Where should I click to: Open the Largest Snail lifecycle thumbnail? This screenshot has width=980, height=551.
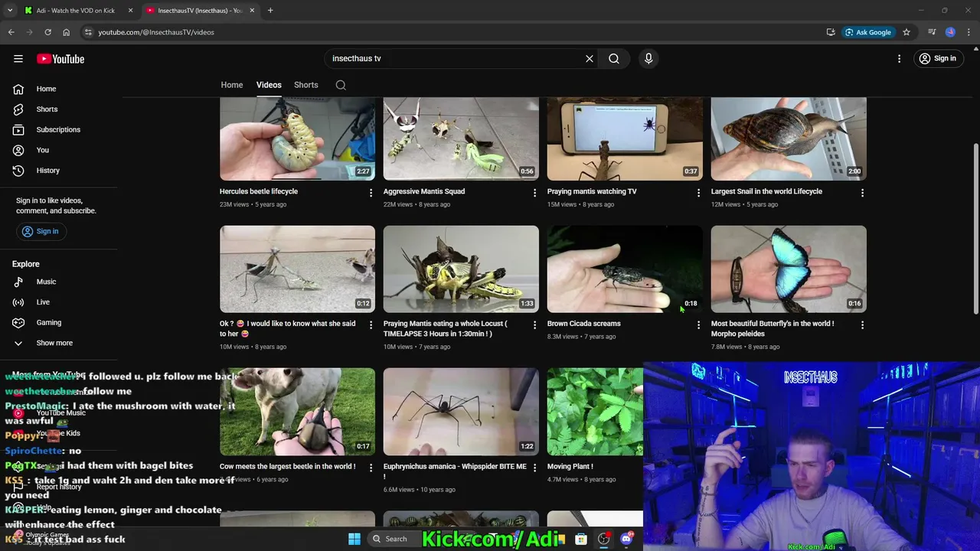coord(789,139)
